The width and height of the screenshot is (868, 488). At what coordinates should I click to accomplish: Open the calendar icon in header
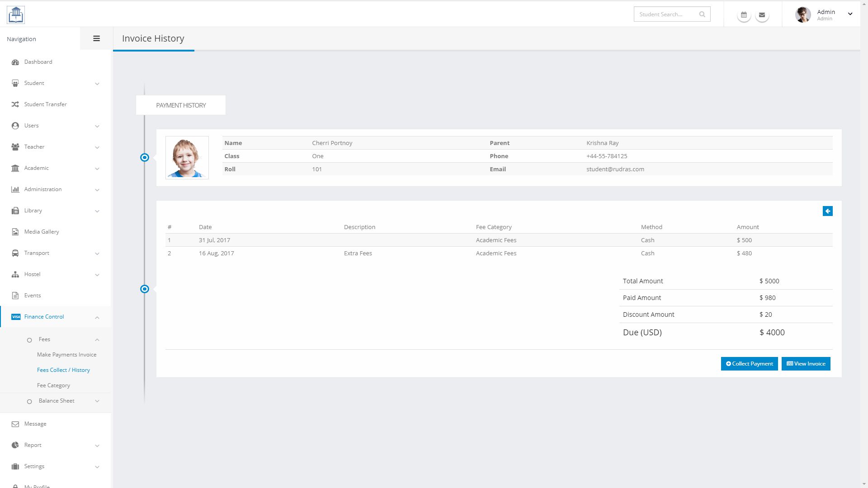coord(744,15)
